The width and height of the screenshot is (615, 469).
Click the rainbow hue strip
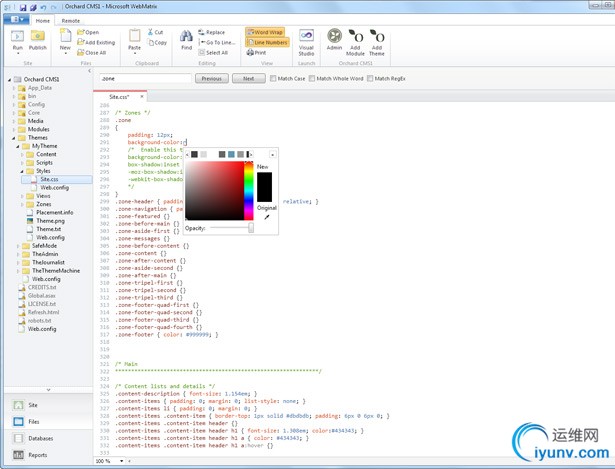[x=249, y=191]
